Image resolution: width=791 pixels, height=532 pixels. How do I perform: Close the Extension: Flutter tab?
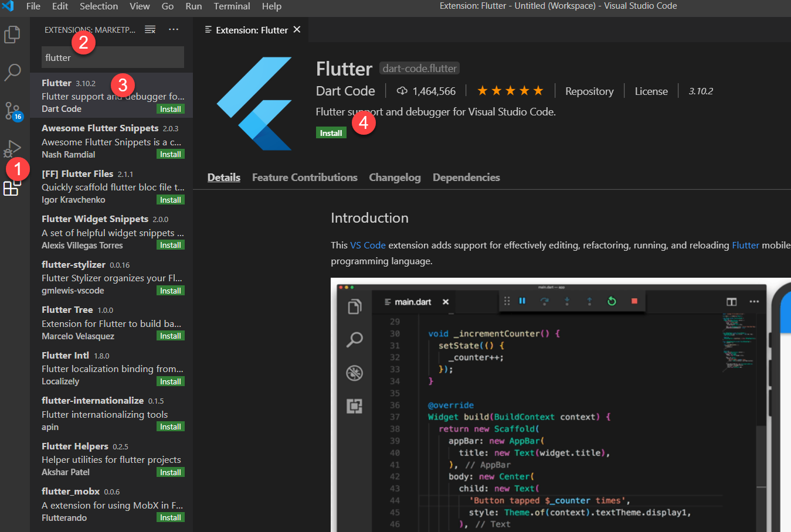point(297,30)
